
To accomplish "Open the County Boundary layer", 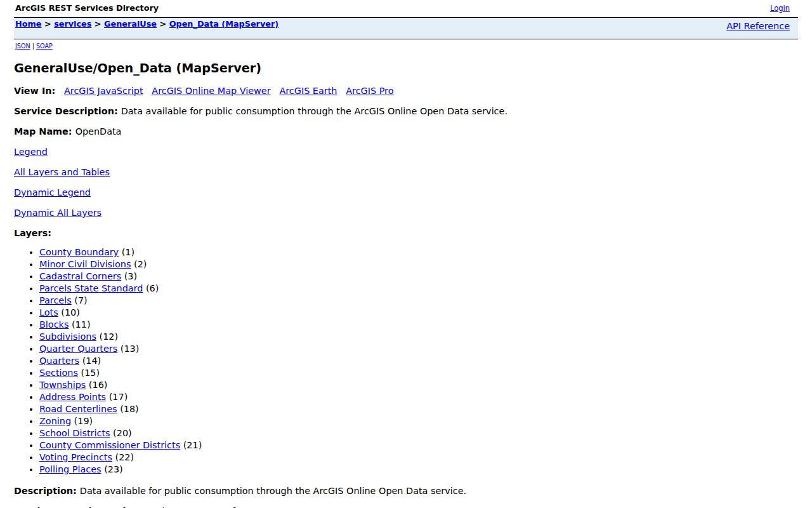I will click(79, 252).
